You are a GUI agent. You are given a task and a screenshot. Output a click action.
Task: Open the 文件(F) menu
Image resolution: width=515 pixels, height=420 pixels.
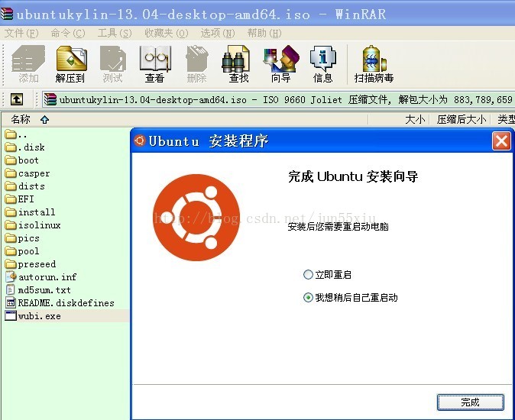pos(21,33)
